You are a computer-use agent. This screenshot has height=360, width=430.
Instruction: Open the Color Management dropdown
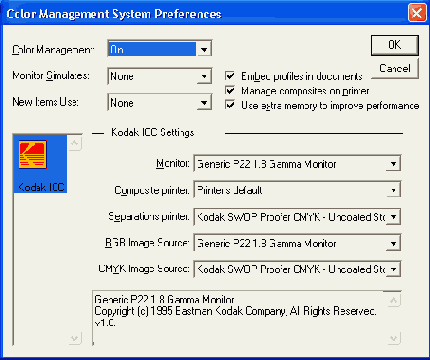click(160, 49)
